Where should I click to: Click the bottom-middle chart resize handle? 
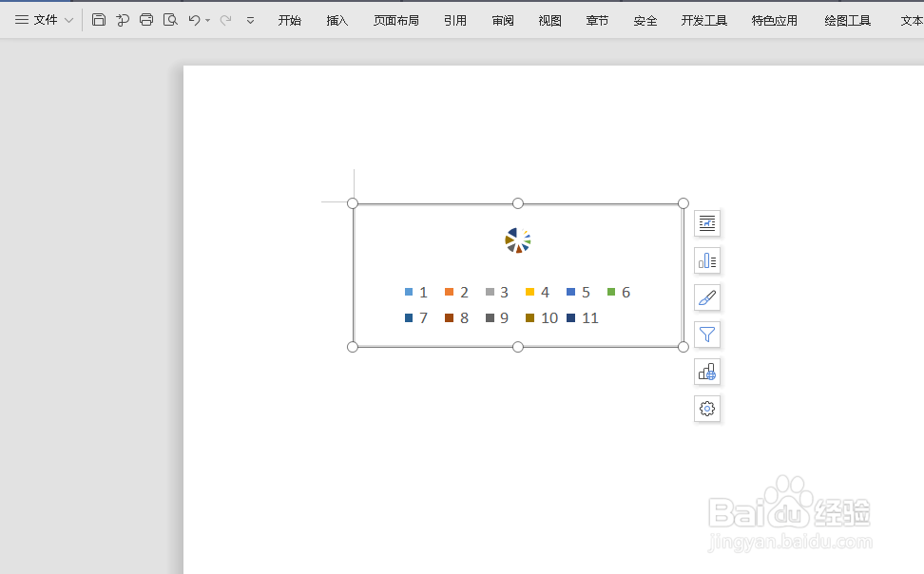pyautogui.click(x=518, y=347)
